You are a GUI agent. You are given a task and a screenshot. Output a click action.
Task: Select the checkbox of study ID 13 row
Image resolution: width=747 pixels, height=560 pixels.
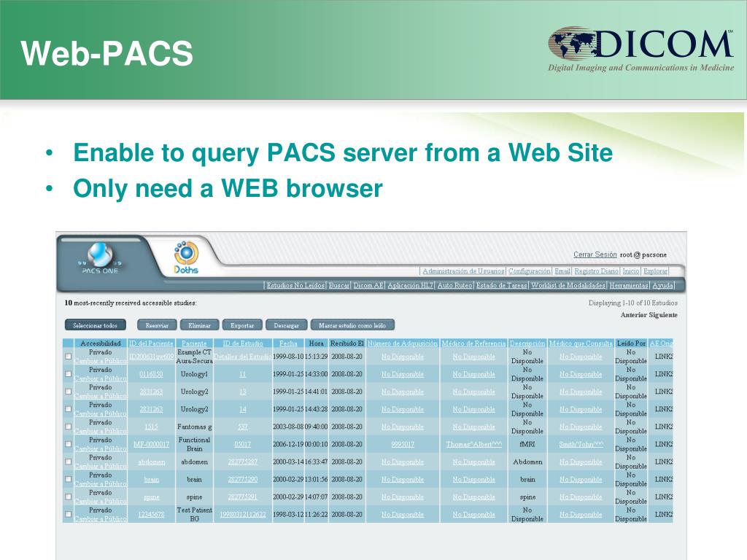point(69,392)
